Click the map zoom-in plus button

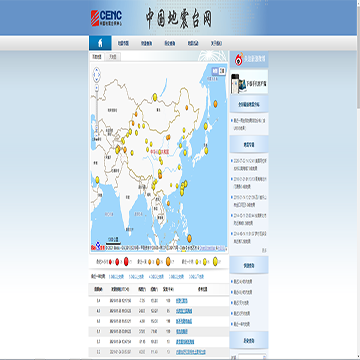(97, 87)
